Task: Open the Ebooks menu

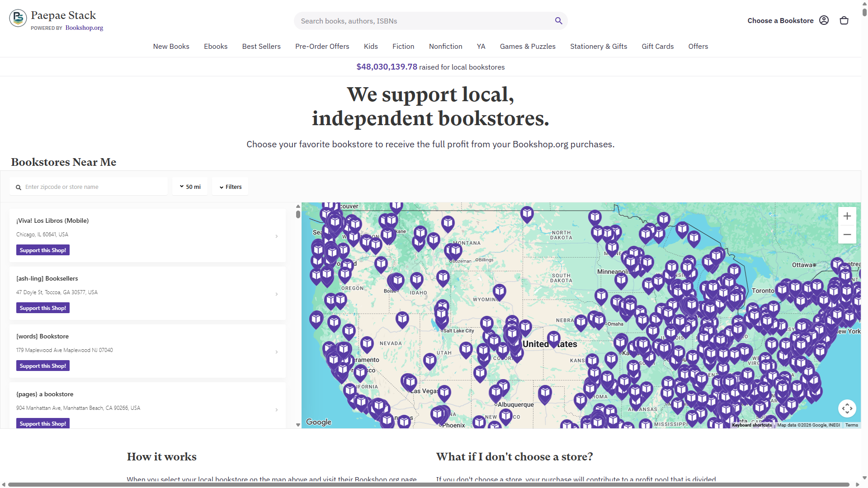Action: [216, 47]
